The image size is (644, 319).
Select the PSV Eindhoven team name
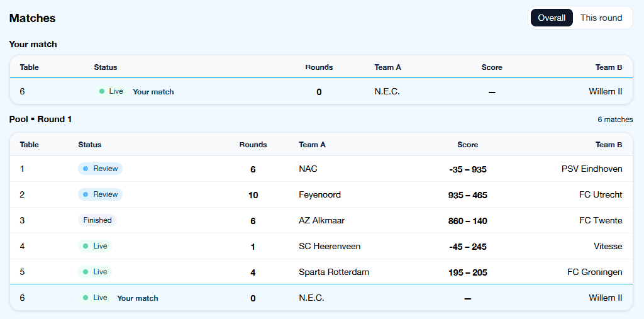591,169
